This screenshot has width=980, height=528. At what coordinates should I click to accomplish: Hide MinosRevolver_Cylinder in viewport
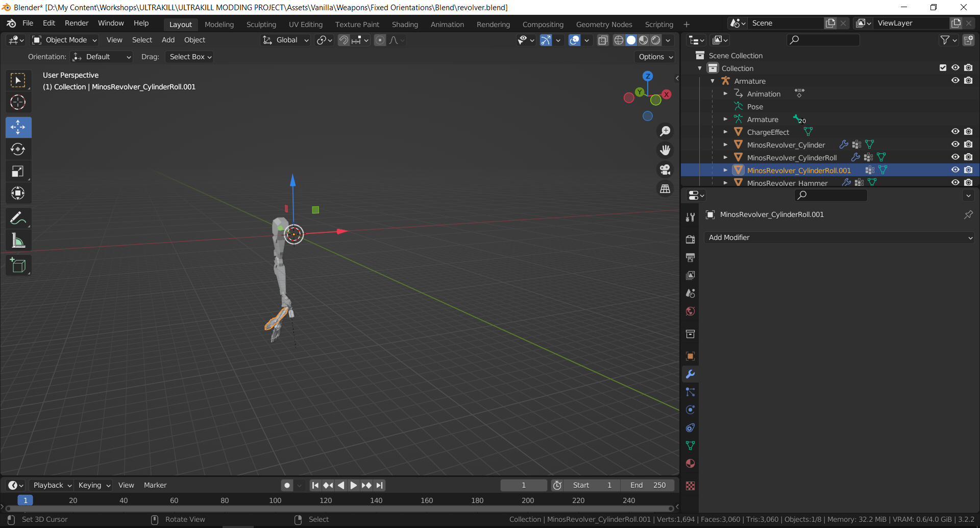[x=955, y=145]
